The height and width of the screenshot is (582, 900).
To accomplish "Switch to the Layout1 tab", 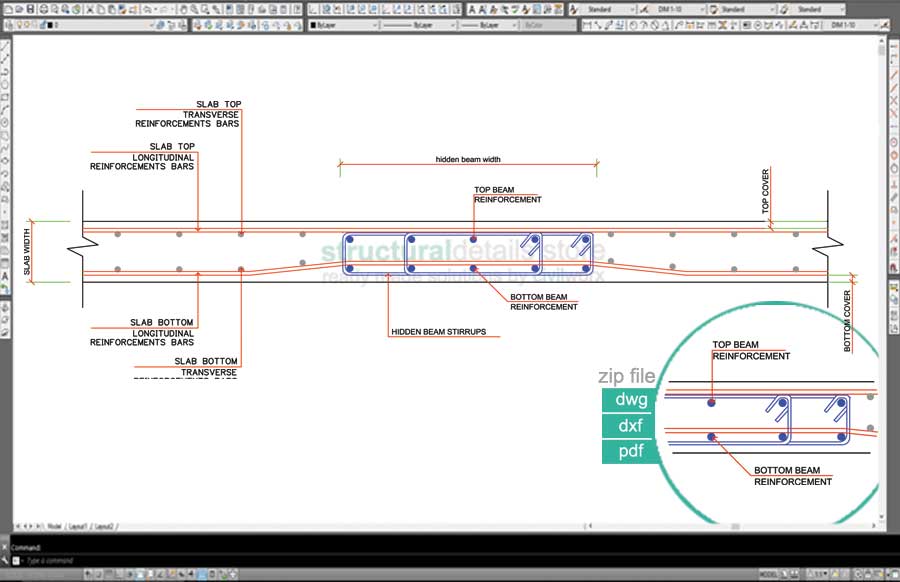I will tap(77, 525).
